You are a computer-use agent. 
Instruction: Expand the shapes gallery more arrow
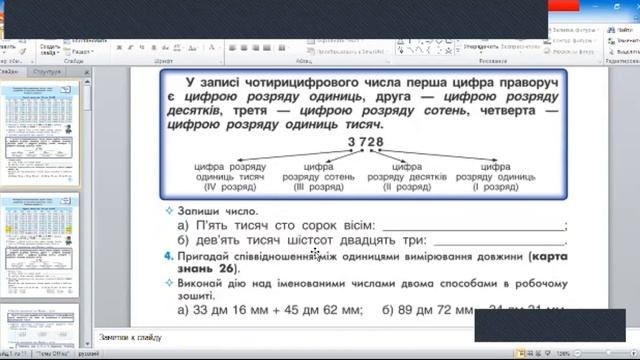point(458,51)
